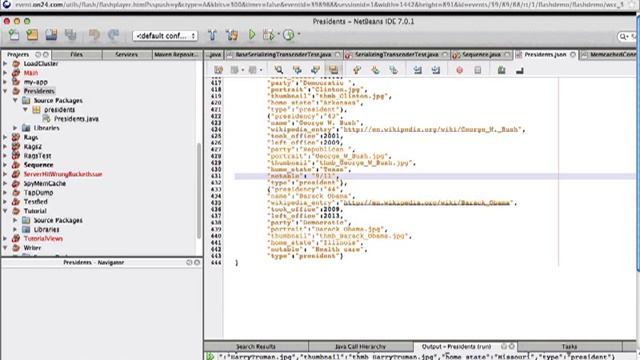Click line number 444 in the gutter
640x360 pixels.
coord(216,263)
